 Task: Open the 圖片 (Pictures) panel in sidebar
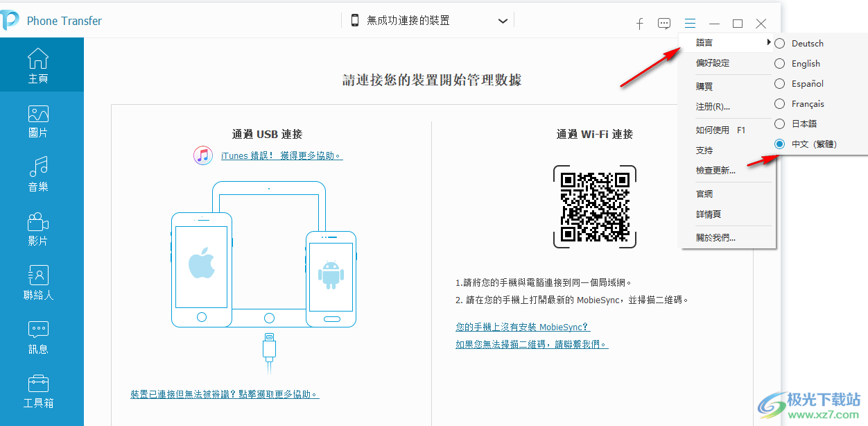click(38, 119)
